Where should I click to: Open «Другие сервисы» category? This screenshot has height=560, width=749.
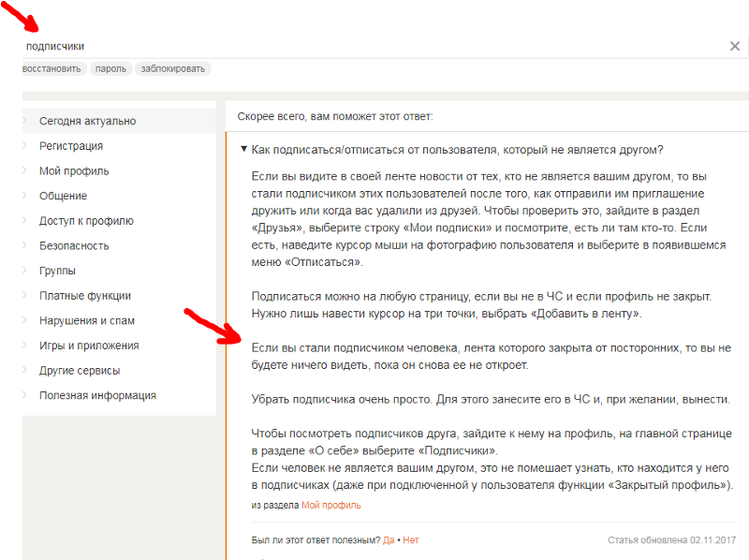(119, 370)
